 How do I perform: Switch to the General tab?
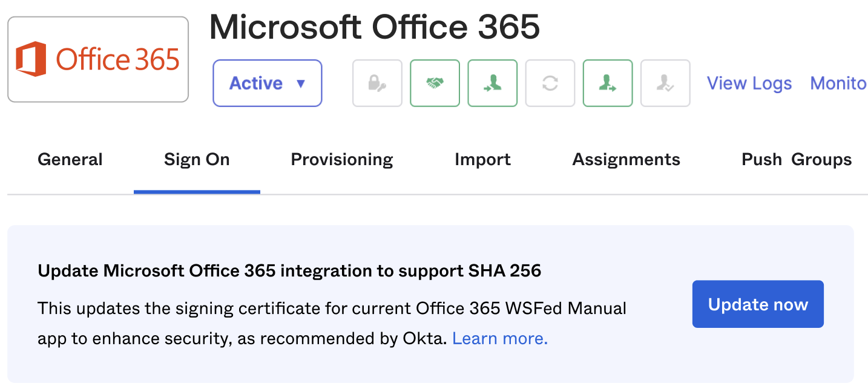pos(70,159)
